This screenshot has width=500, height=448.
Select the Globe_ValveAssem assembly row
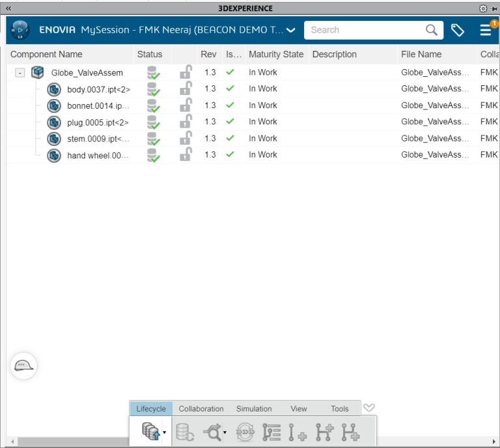coord(252,72)
